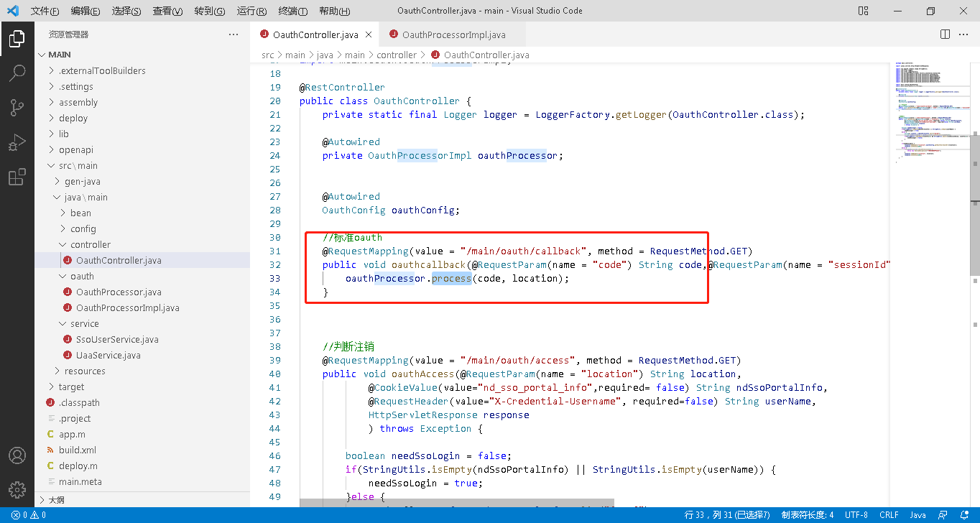
Task: Open the Extensions view
Action: (x=17, y=177)
